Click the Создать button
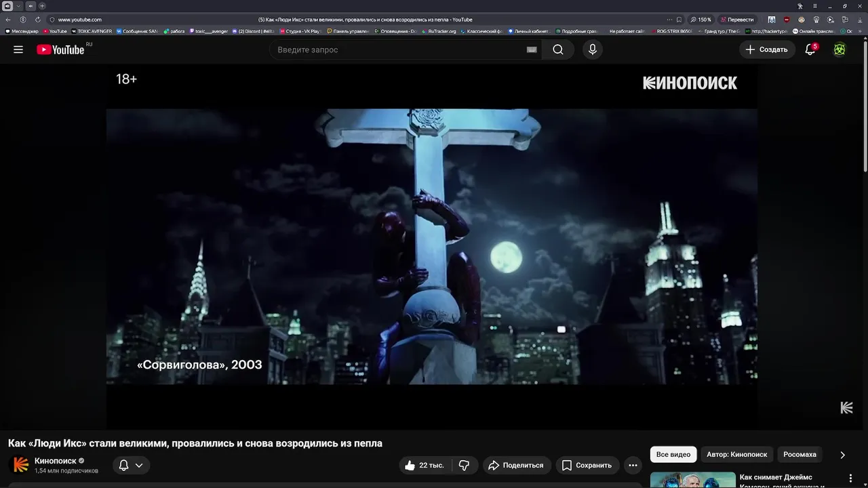 click(x=767, y=49)
